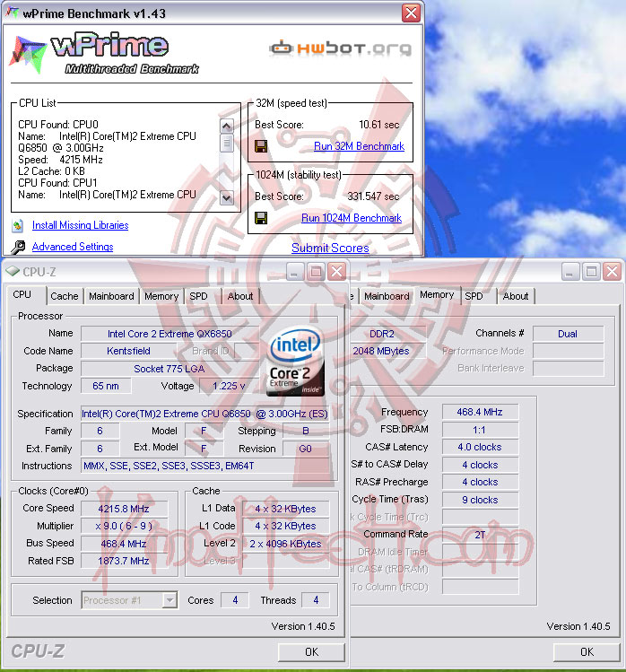Screen dimensions: 626x672
Task: Click the CAS# Latency value 4.0 clocks
Action: (x=480, y=447)
